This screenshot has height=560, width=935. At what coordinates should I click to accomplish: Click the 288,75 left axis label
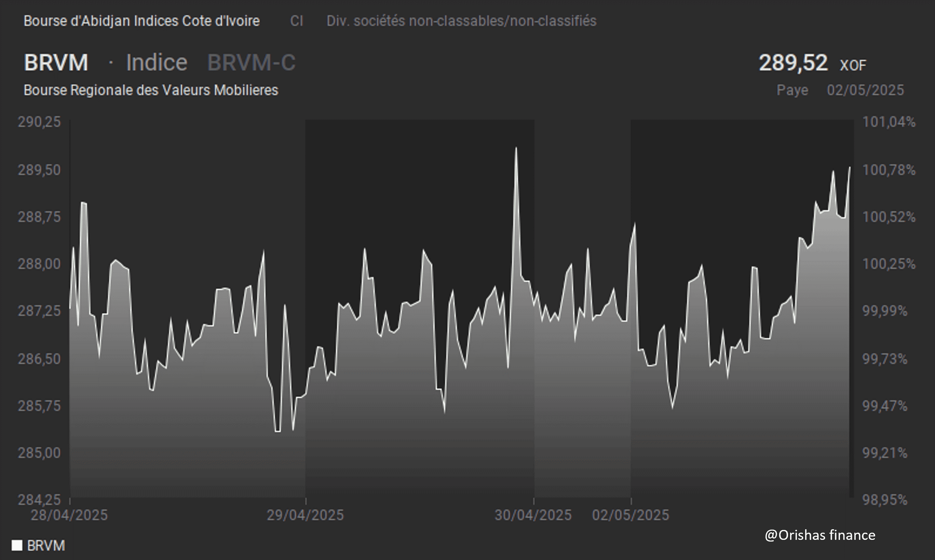click(39, 217)
